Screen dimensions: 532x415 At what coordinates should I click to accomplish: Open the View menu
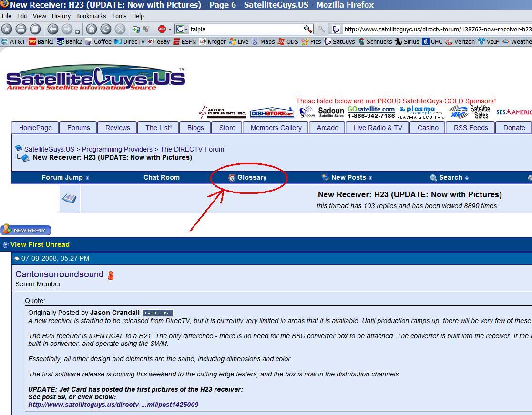point(40,16)
